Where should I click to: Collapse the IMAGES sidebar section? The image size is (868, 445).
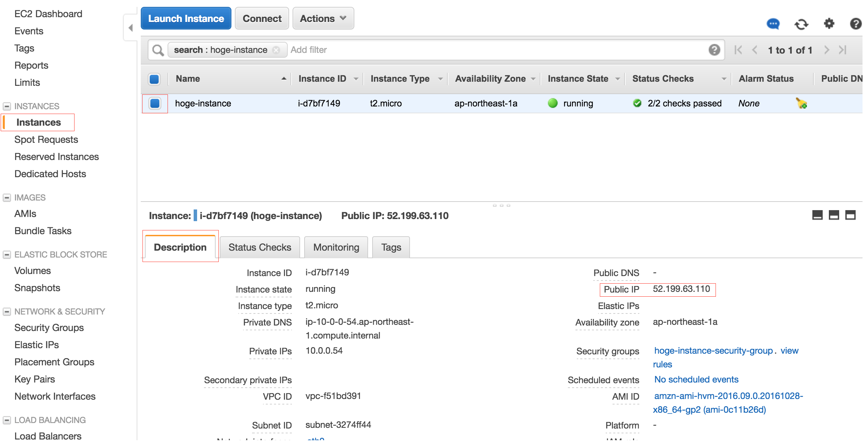point(7,197)
